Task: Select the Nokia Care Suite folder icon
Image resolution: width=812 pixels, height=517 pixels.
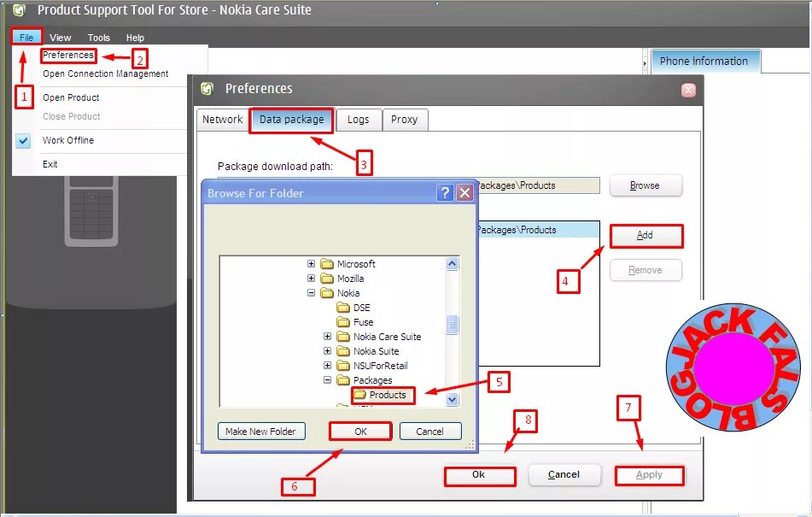Action: 343,336
